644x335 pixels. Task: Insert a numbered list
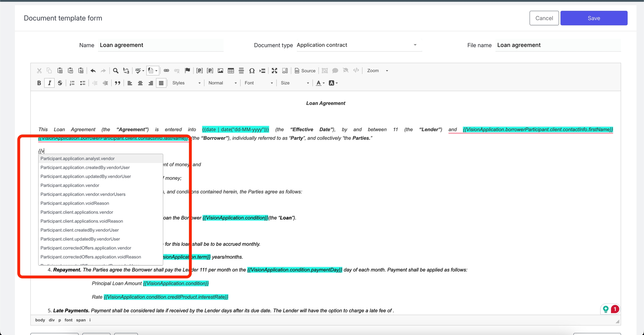(72, 83)
